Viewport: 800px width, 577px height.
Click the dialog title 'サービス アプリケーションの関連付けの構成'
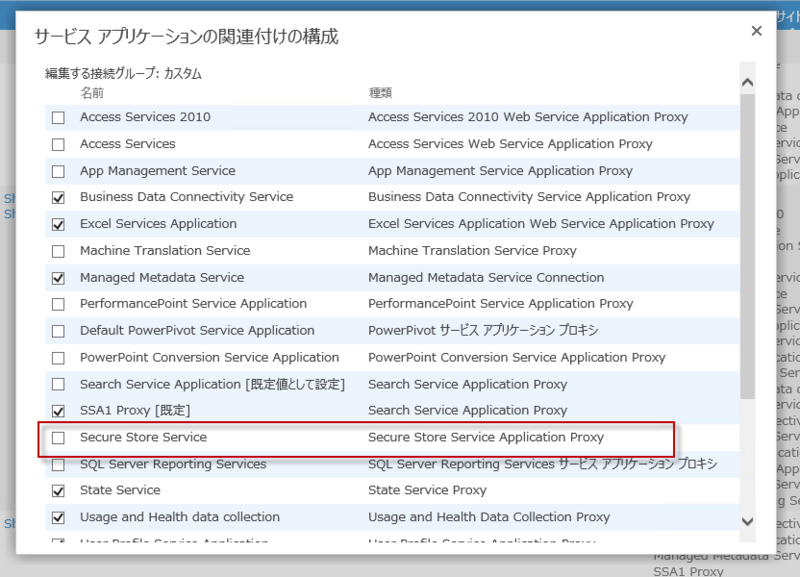[186, 37]
